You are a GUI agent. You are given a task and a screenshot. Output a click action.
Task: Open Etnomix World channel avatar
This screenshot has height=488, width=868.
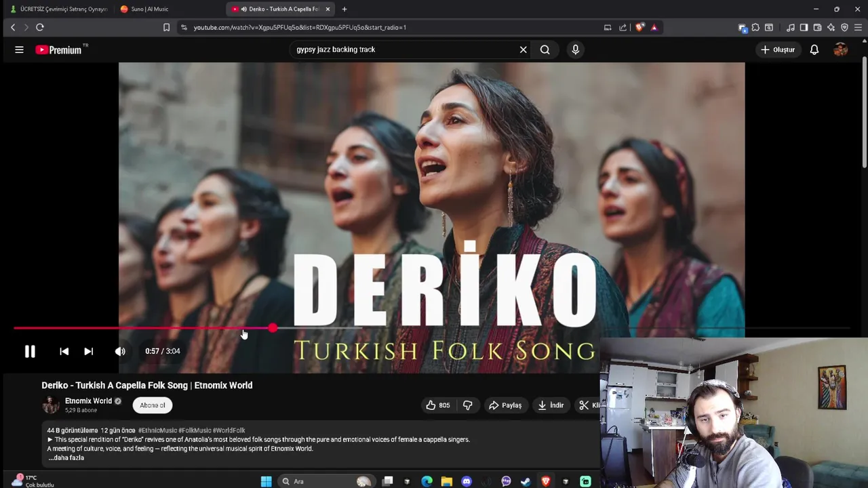(51, 405)
